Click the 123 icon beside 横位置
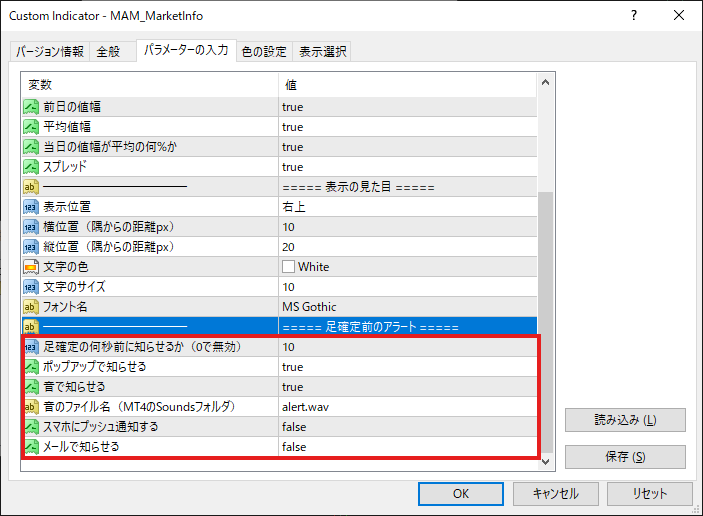 [x=31, y=227]
